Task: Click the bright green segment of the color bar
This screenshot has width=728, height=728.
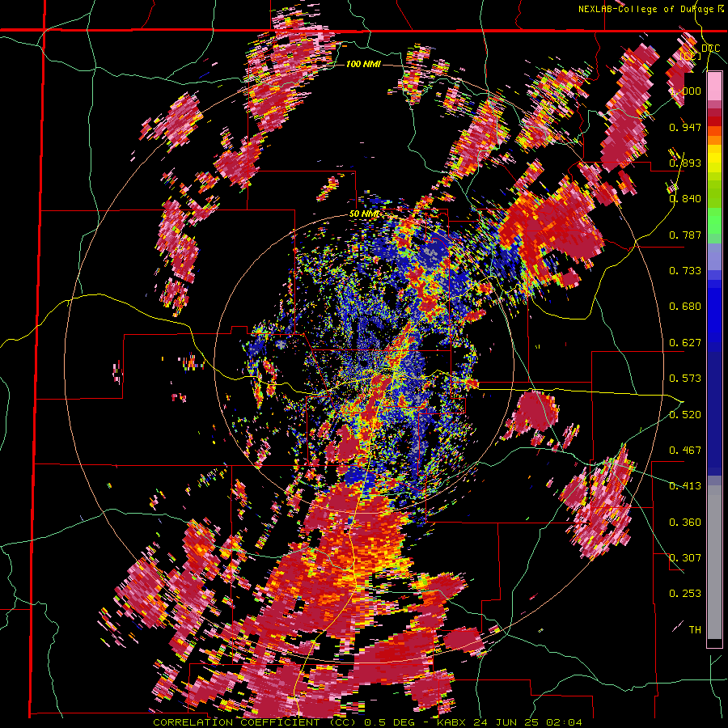Action: coord(714,221)
